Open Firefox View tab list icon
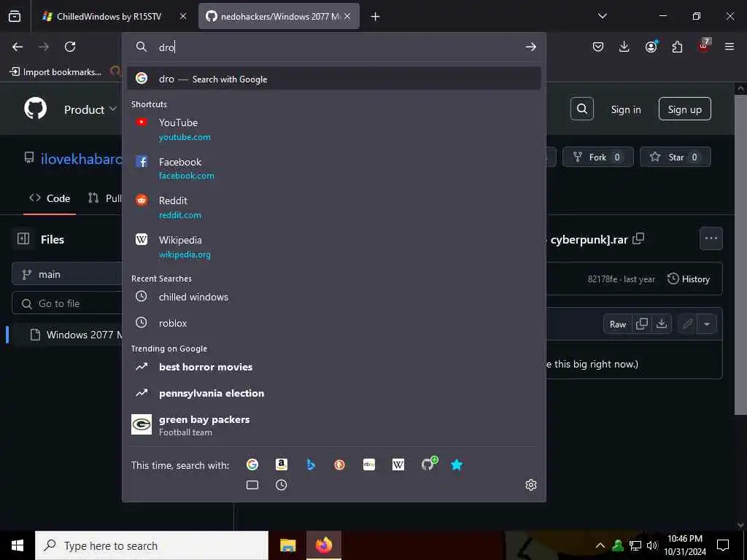The image size is (747, 560). (15, 16)
